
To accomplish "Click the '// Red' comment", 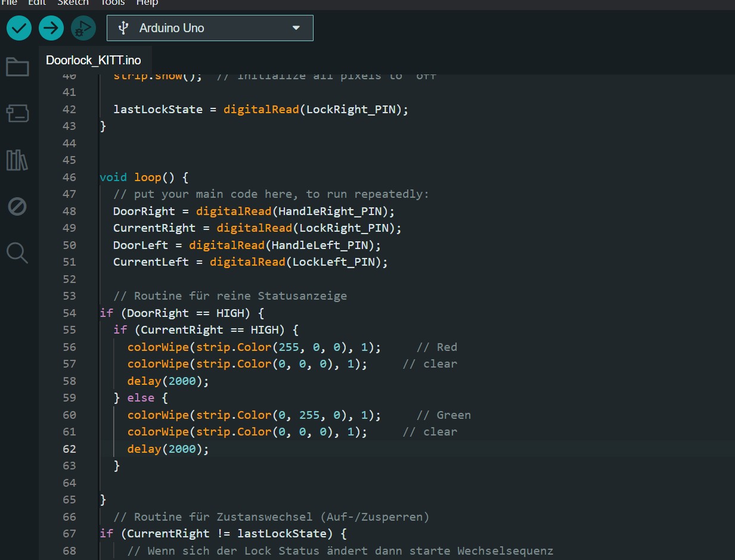I will point(437,347).
